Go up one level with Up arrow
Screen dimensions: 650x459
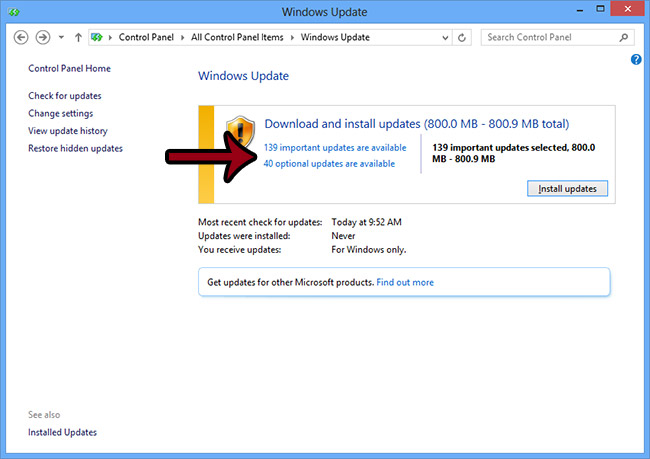point(78,37)
